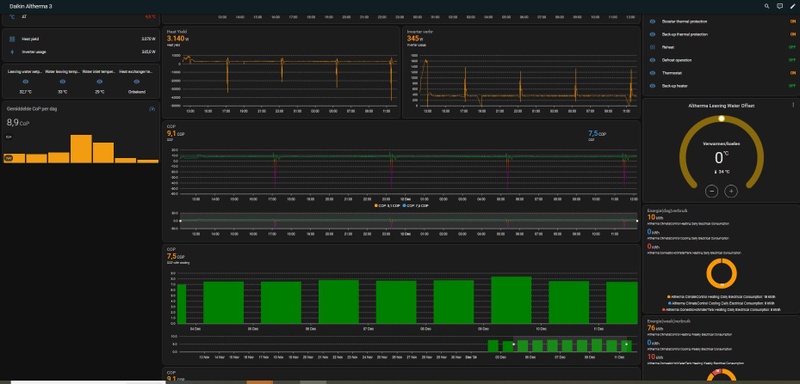Click the pencil edit dashboard icon
This screenshot has height=384, width=800.
[x=792, y=6]
